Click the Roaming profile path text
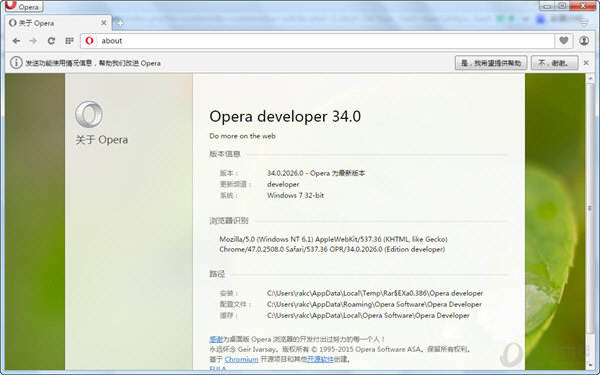This screenshot has width=600, height=375. [374, 304]
